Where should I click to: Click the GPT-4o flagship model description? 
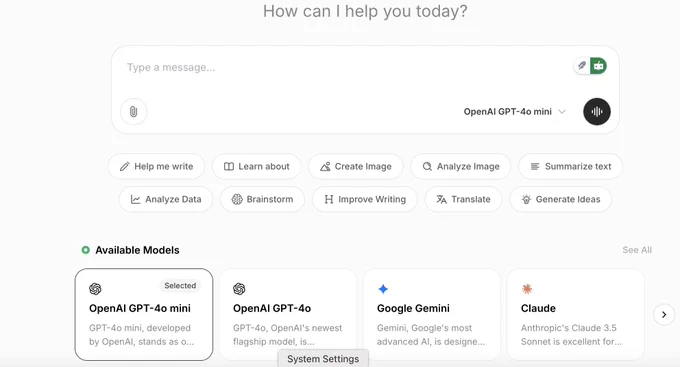click(288, 335)
